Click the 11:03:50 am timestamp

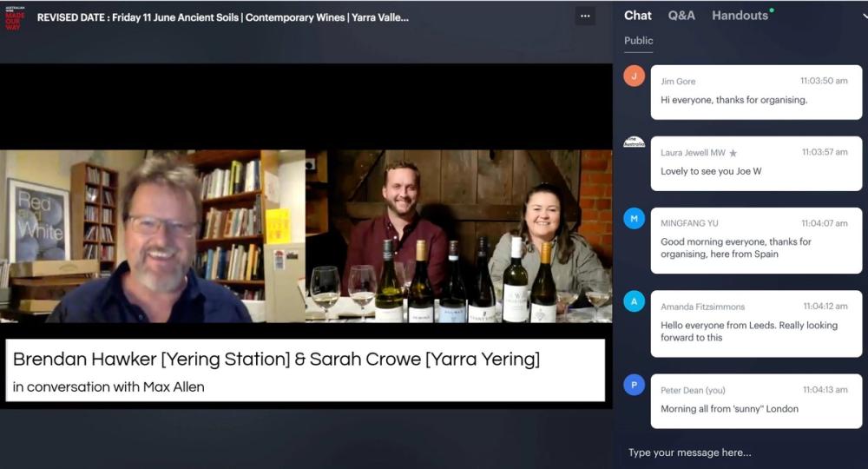824,81
